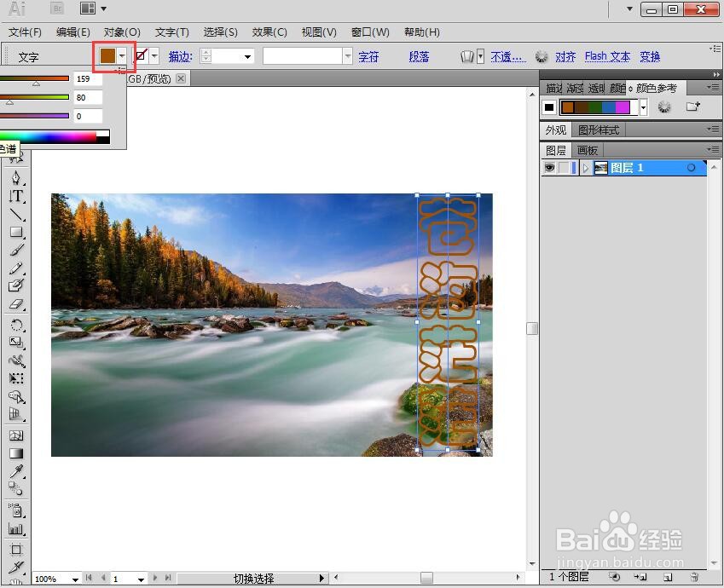The height and width of the screenshot is (588, 724).
Task: Click the 描边 stroke link
Action: tap(181, 57)
